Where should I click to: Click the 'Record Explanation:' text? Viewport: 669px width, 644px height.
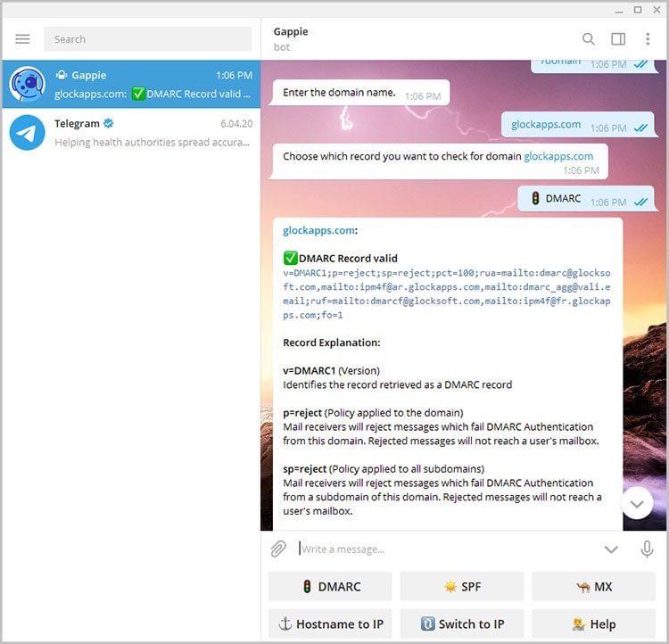pos(332,343)
